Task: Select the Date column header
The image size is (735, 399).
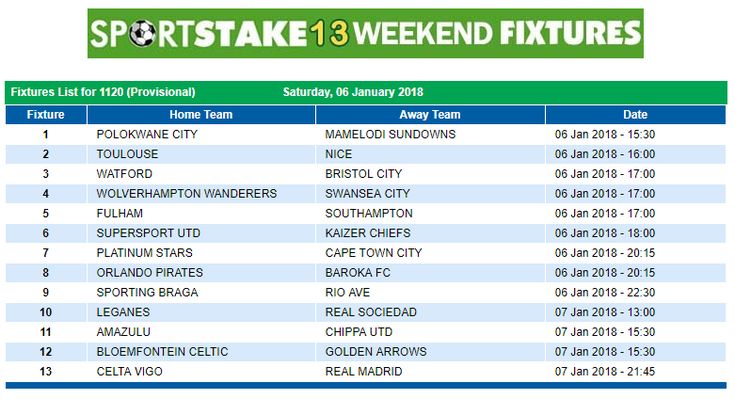Action: coord(635,114)
